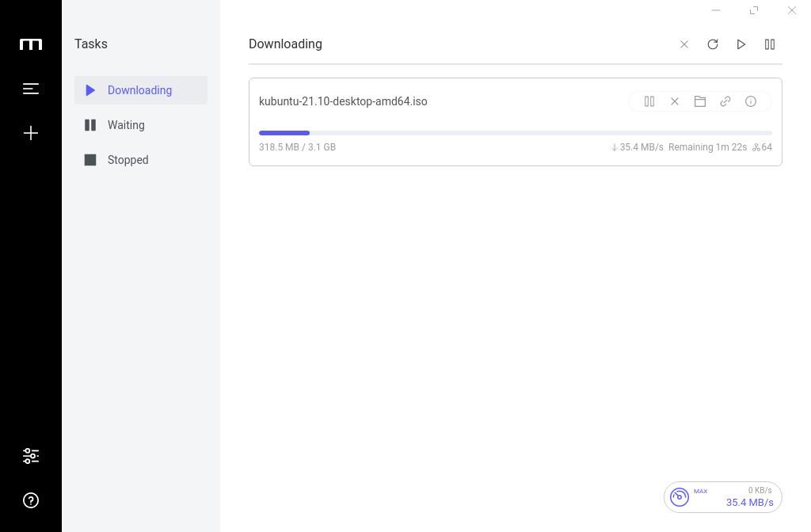Pause all tasks with header pause icon

770,44
